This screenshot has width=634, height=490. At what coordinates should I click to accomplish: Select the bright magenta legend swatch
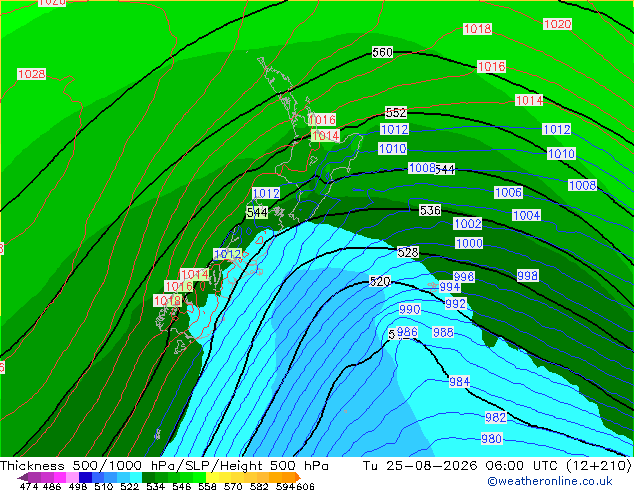coord(60,477)
